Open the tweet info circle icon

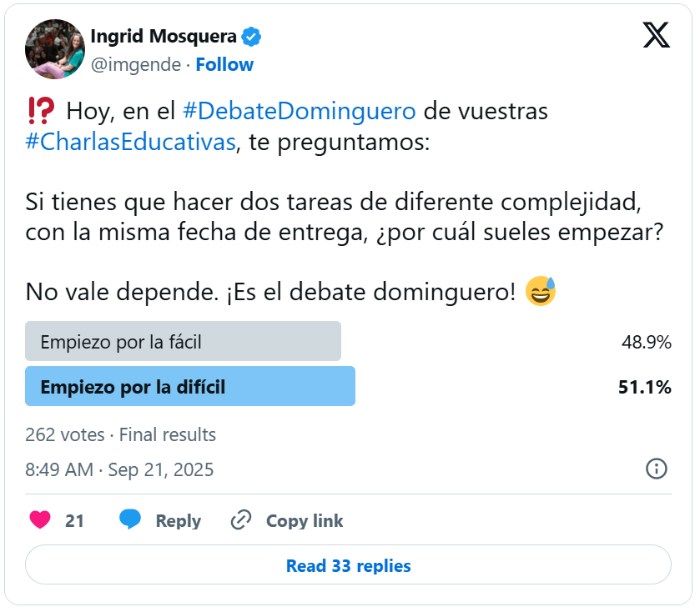click(657, 469)
